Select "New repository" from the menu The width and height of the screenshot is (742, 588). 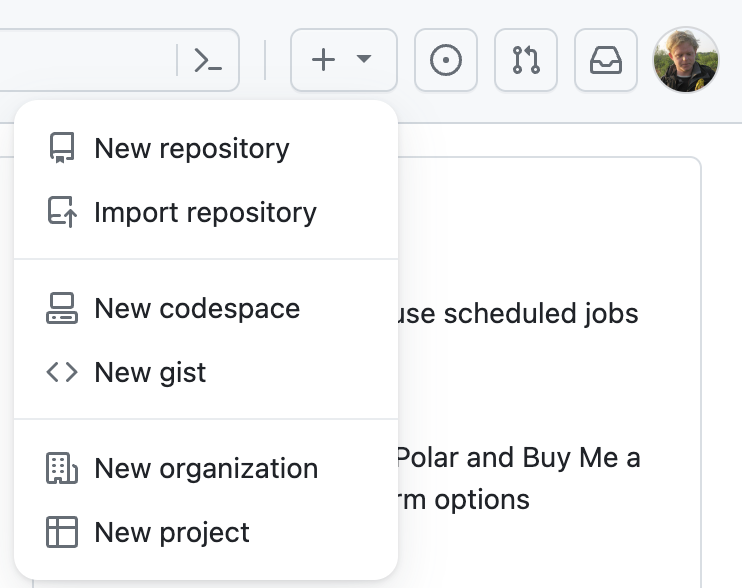[x=191, y=149]
